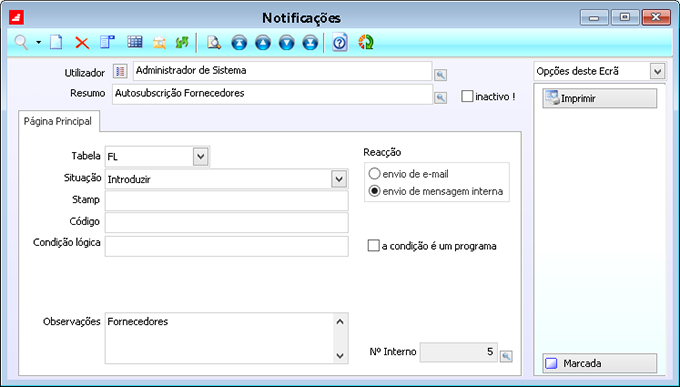Viewport: 680px width, 387px height.
Task: Click the envelope search icon in toolbar
Action: [159, 43]
